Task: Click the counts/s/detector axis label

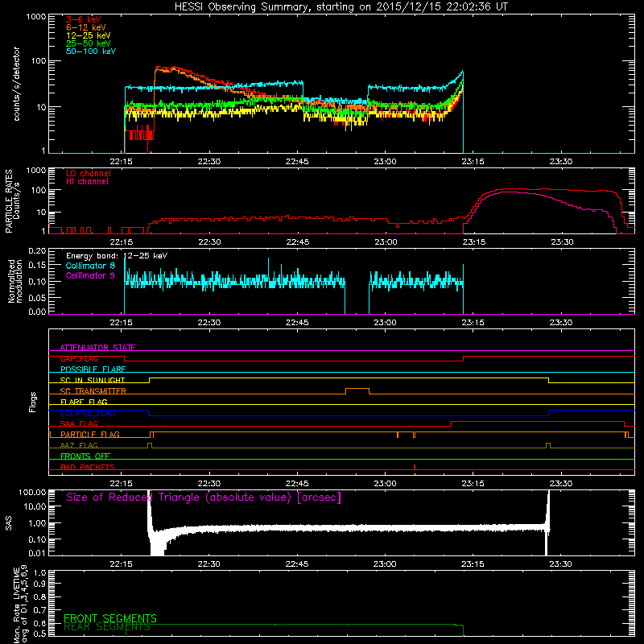Action: (x=16, y=84)
